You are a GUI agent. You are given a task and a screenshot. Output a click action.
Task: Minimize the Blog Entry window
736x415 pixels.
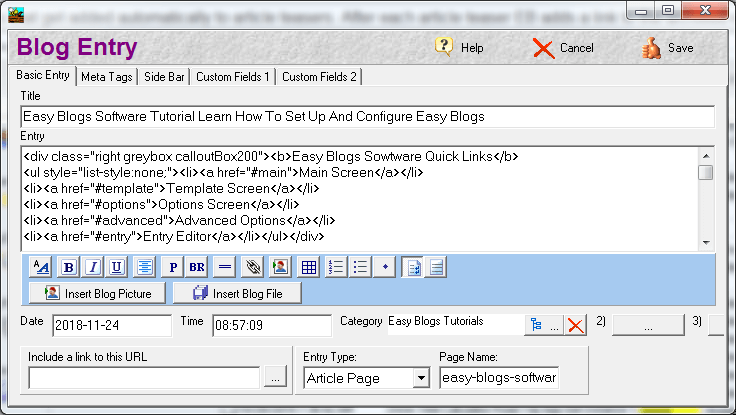click(641, 11)
